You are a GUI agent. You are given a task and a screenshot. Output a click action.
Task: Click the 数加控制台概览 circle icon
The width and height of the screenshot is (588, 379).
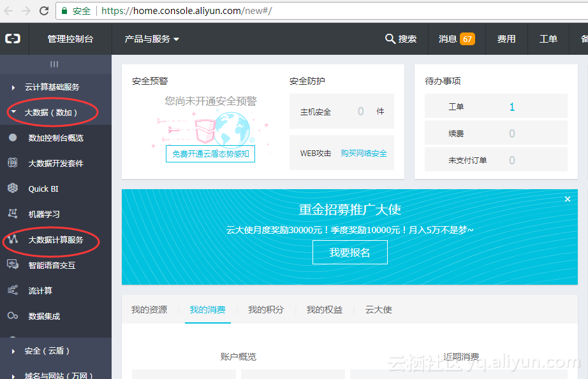point(13,138)
